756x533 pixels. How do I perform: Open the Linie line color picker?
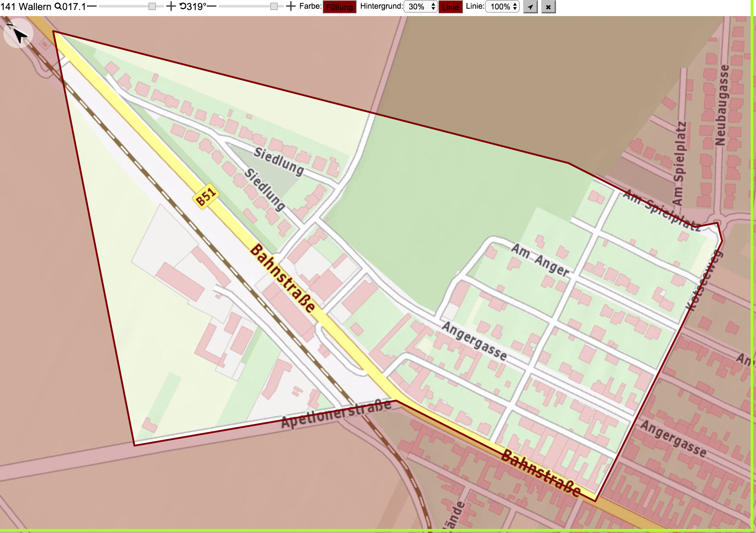pos(451,7)
